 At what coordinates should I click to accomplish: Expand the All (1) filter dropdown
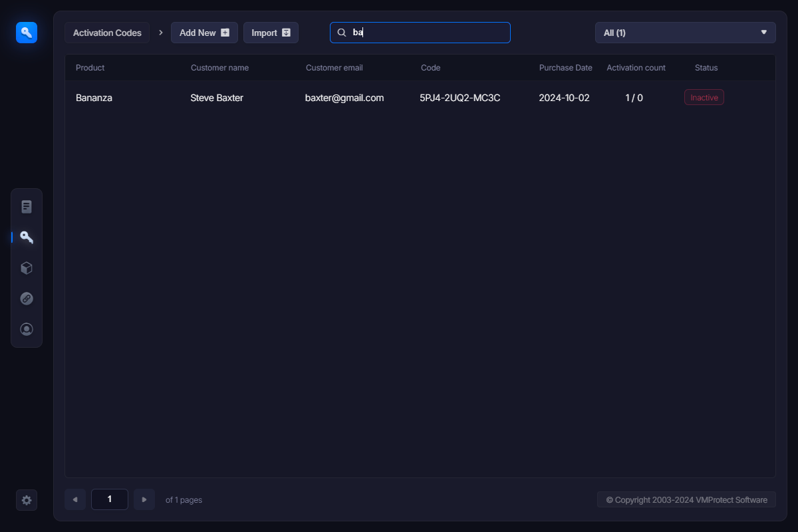[x=685, y=33]
